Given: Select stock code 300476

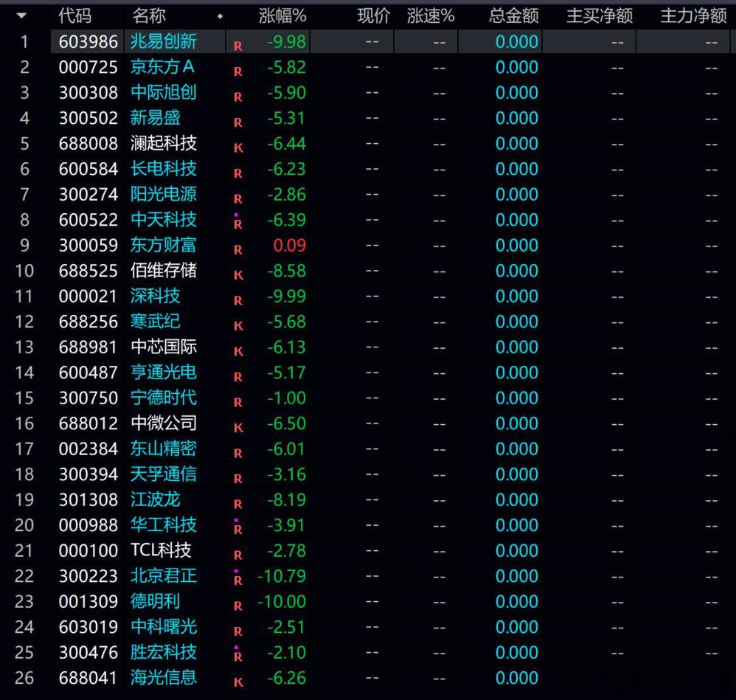Looking at the screenshot, I should (88, 653).
